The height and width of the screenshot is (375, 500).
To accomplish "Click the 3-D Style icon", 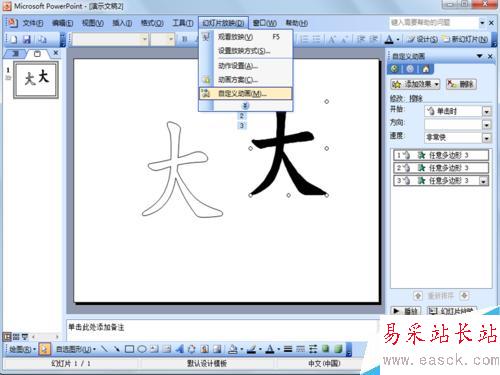I will pos(338,349).
